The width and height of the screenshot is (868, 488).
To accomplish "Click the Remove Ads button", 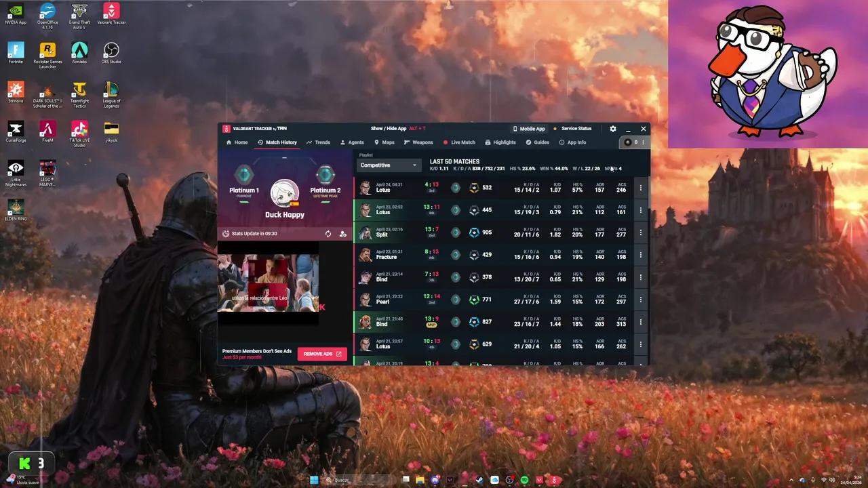I will coord(322,354).
